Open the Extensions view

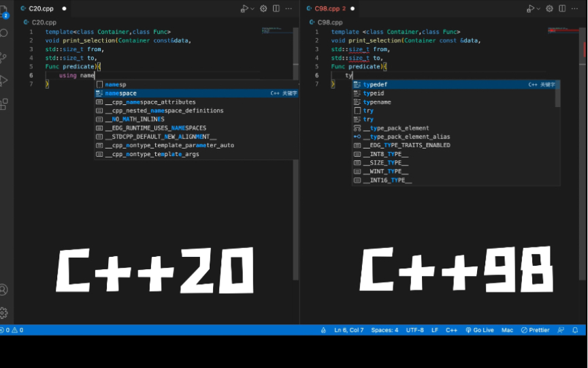[4, 104]
